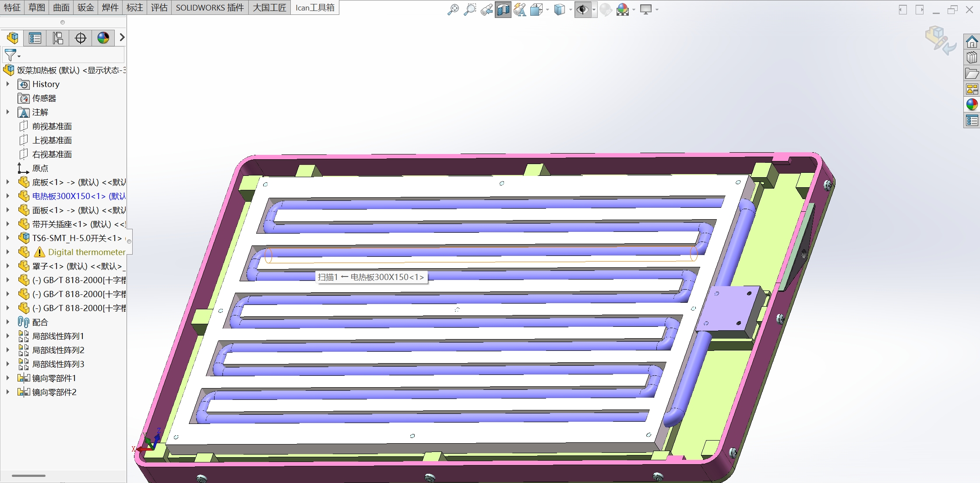The image size is (980, 483).
Task: Expand the History tree node
Action: point(7,84)
